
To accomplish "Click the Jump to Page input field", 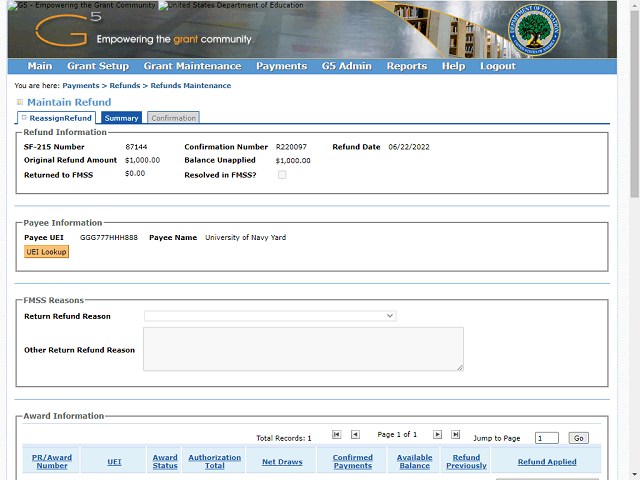I will [x=546, y=438].
